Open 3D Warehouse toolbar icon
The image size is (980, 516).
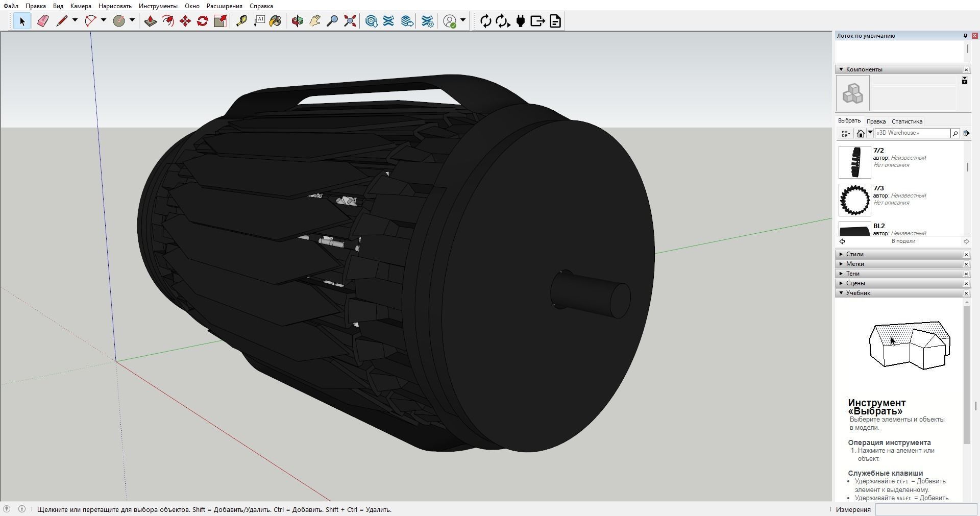click(372, 21)
